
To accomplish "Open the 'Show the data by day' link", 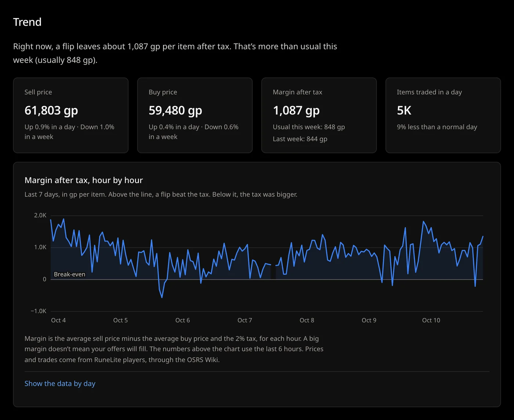I will point(60,383).
